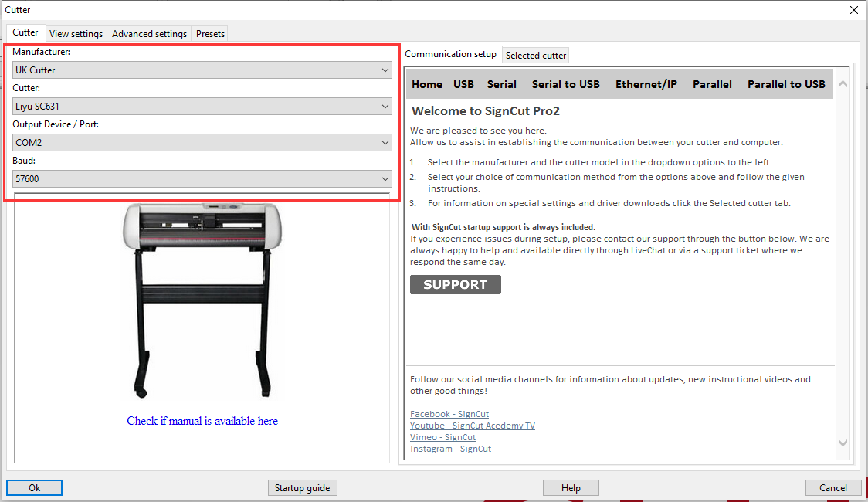
Task: Choose USB communication method
Action: 463,84
